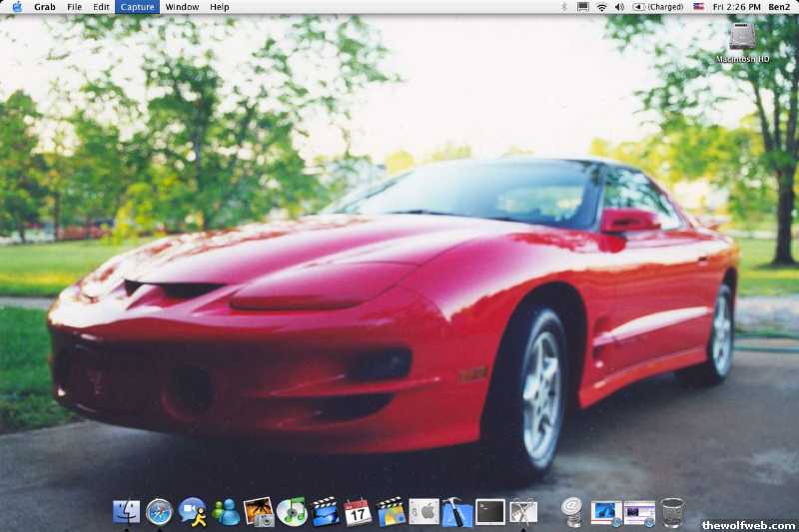Image resolution: width=799 pixels, height=532 pixels.
Task: Open the Capture menu
Action: click(137, 7)
